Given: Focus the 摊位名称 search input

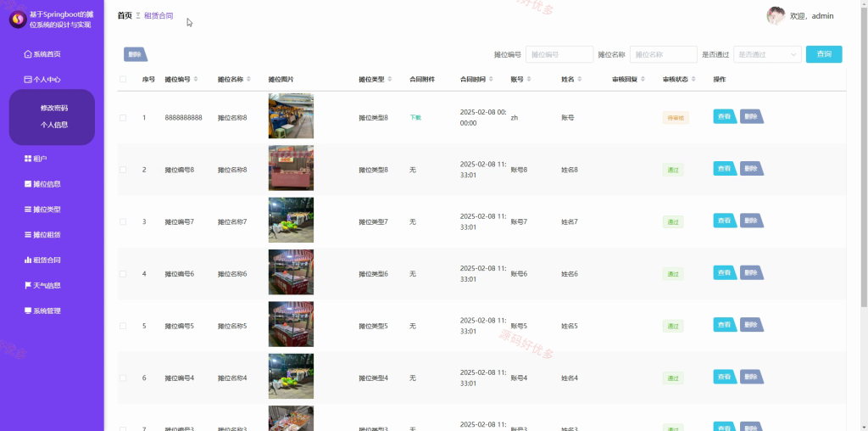Looking at the screenshot, I should pos(663,54).
